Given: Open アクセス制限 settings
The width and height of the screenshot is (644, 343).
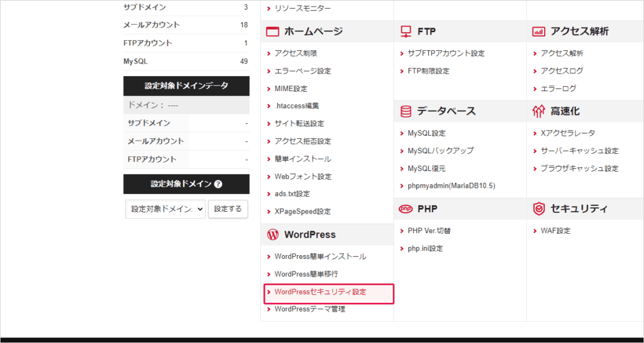Looking at the screenshot, I should (x=296, y=53).
